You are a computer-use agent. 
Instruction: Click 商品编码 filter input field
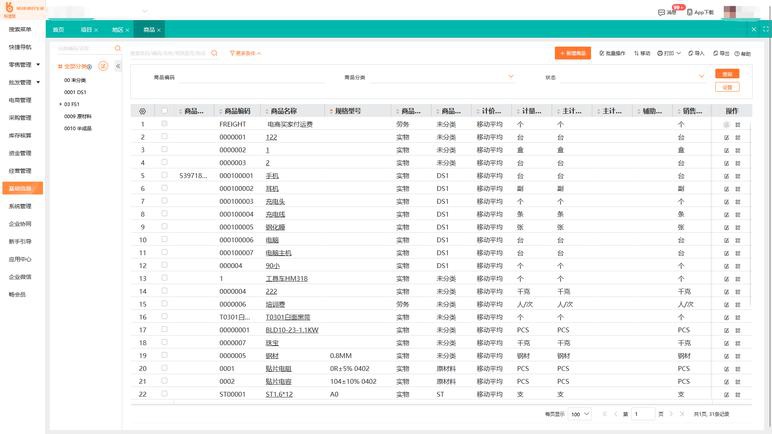(251, 77)
